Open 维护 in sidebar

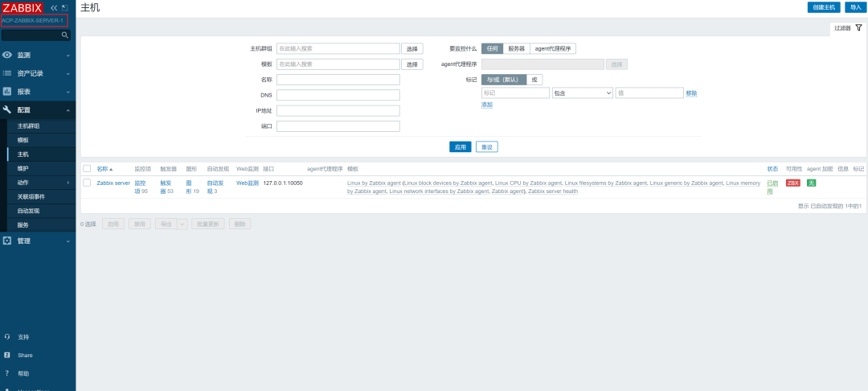point(23,168)
